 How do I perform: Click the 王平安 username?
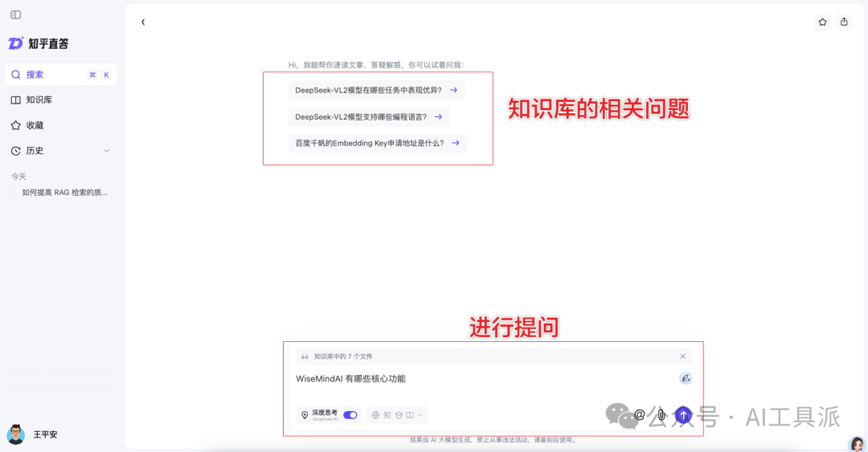pos(45,435)
